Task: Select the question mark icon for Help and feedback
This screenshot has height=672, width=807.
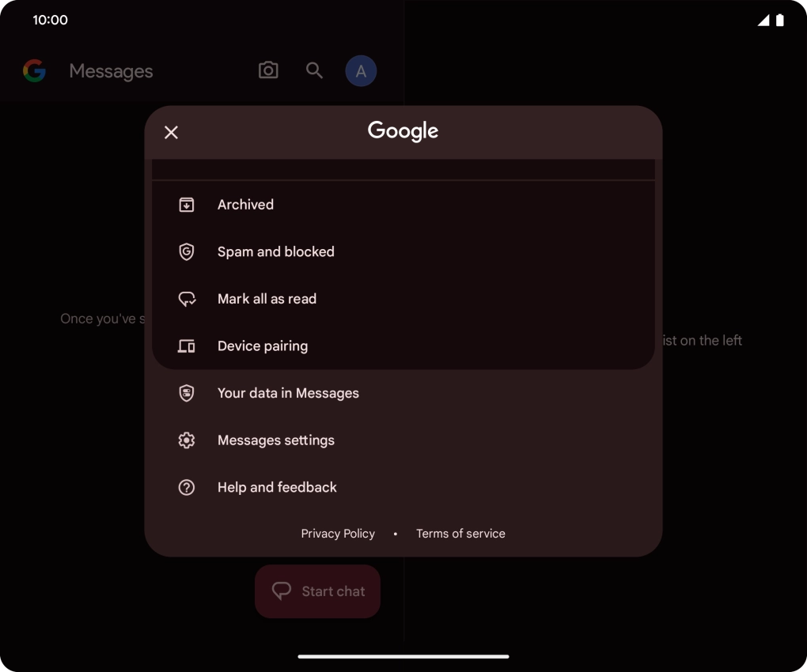Action: [186, 488]
